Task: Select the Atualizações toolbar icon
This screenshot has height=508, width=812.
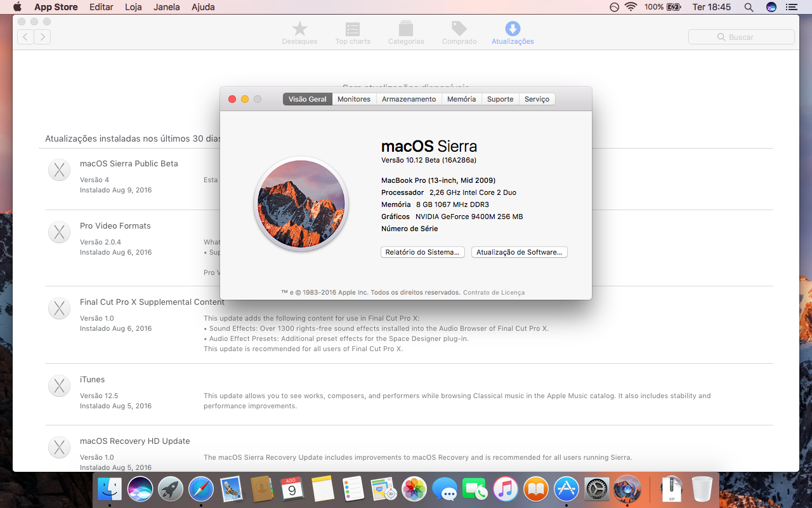Action: point(513,33)
